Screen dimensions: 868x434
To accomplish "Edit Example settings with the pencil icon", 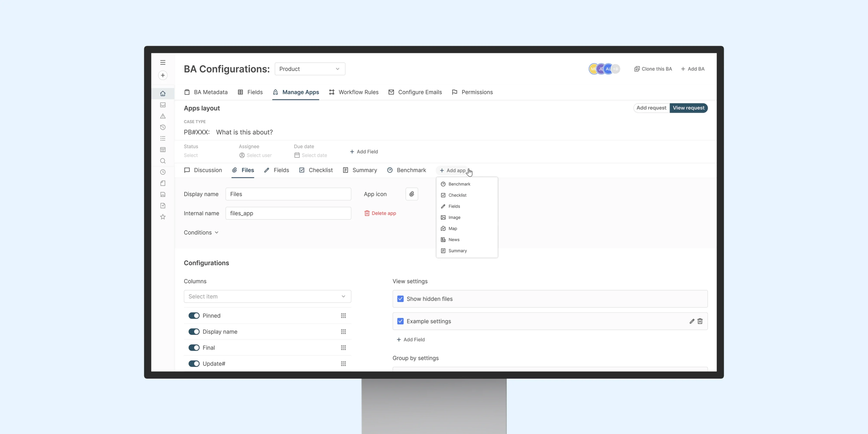I will click(x=692, y=321).
